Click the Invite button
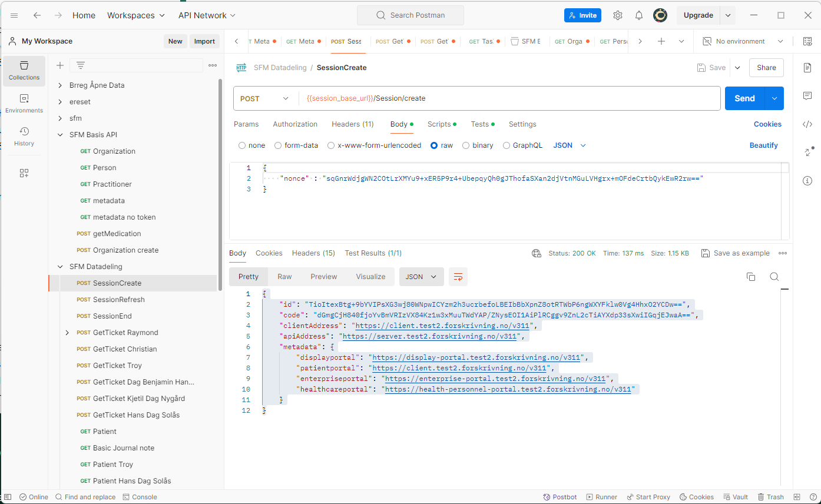 [x=582, y=15]
